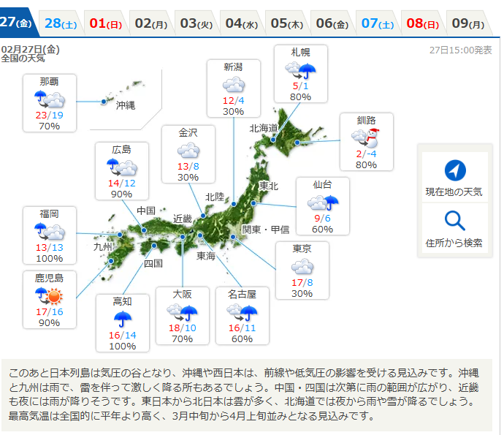Open the 釧路 city name link

tap(366, 121)
